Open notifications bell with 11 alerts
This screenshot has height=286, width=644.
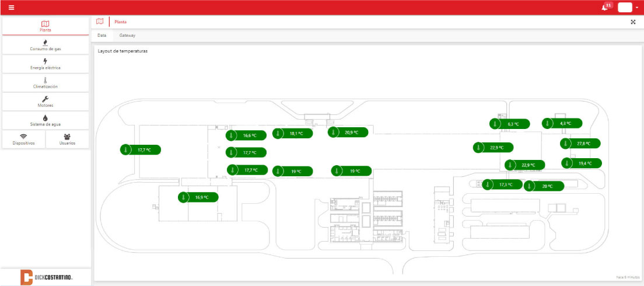(x=605, y=8)
